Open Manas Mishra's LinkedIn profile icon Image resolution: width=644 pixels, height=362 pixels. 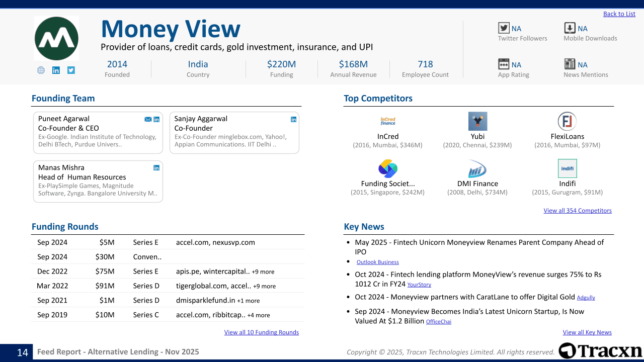point(156,168)
